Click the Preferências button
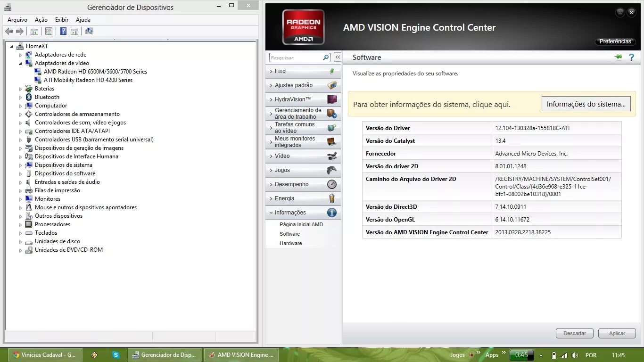This screenshot has width=644, height=362. [615, 41]
